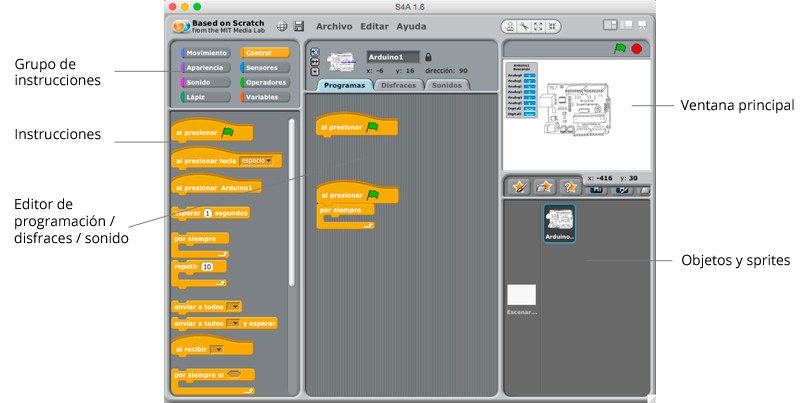
Task: Choose new sprite from file
Action: pyautogui.click(x=545, y=187)
